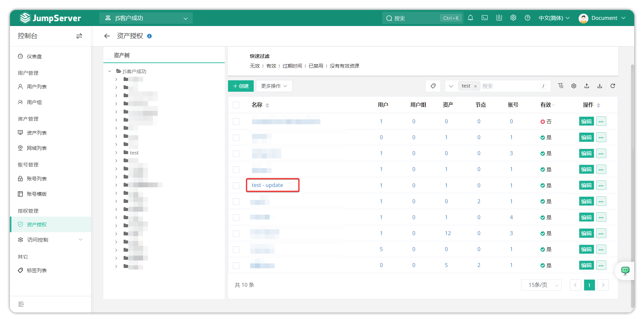Select the first table row checkbox

click(236, 122)
